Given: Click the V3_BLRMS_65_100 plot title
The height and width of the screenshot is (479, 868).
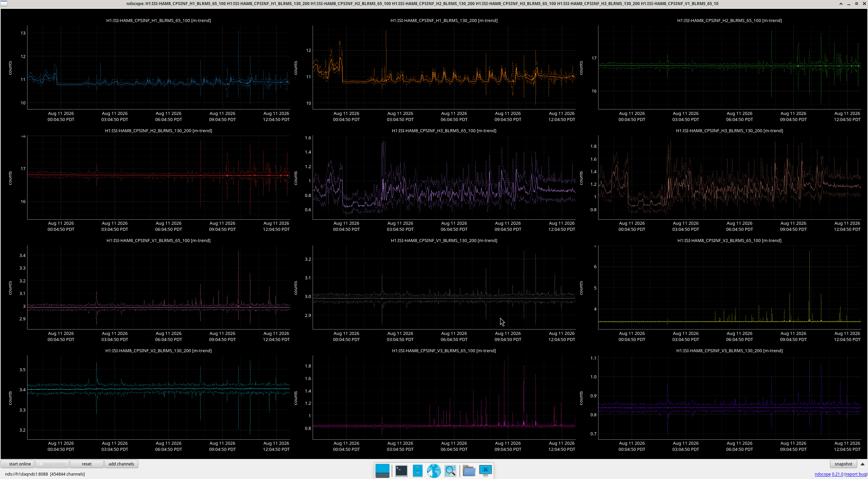Looking at the screenshot, I should [x=444, y=351].
